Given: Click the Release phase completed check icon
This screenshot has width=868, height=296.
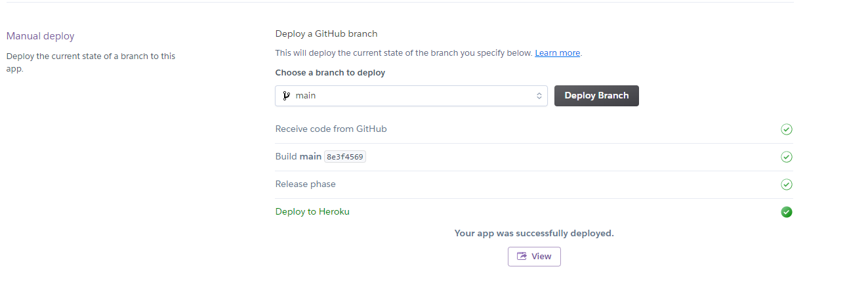Looking at the screenshot, I should 787,184.
